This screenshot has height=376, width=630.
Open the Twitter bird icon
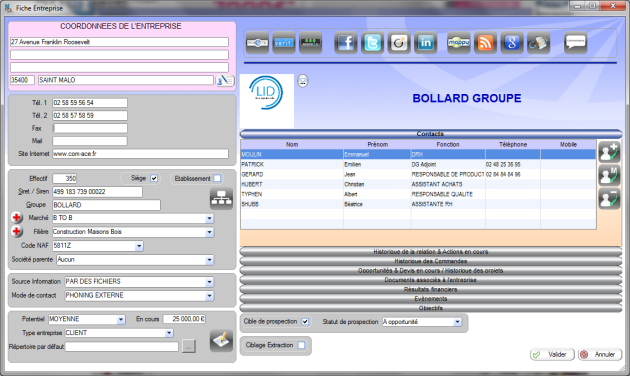click(372, 42)
